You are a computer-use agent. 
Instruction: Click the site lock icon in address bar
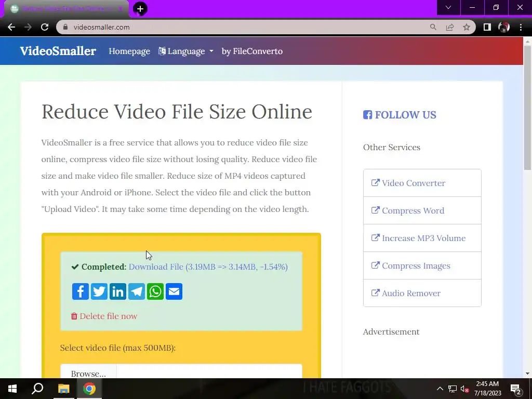[x=65, y=27]
